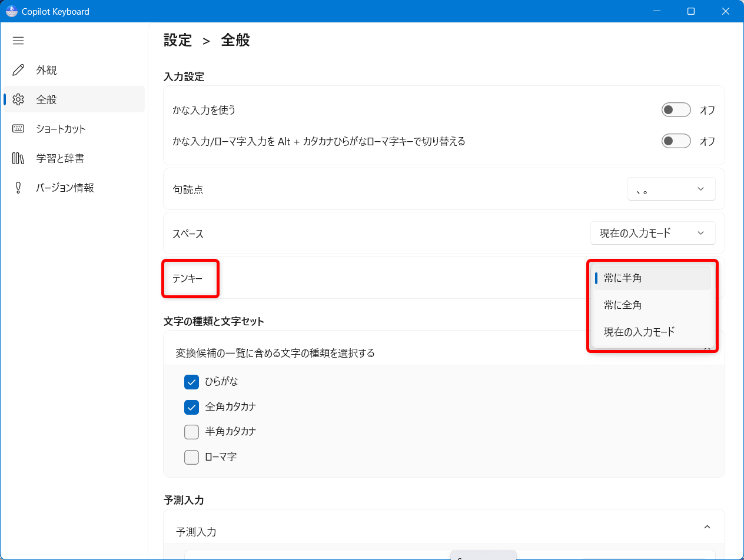Uncheck the 全角カタカナ checkbox

pos(191,406)
